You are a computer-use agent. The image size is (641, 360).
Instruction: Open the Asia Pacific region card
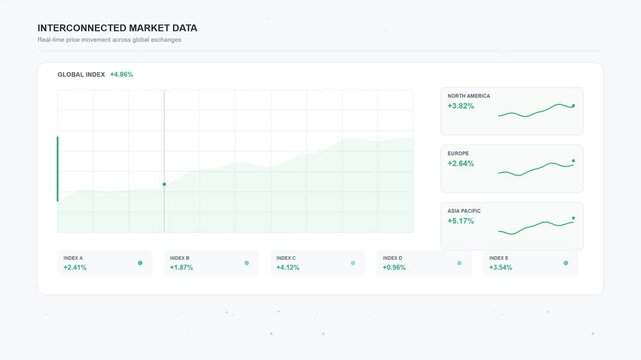512,226
